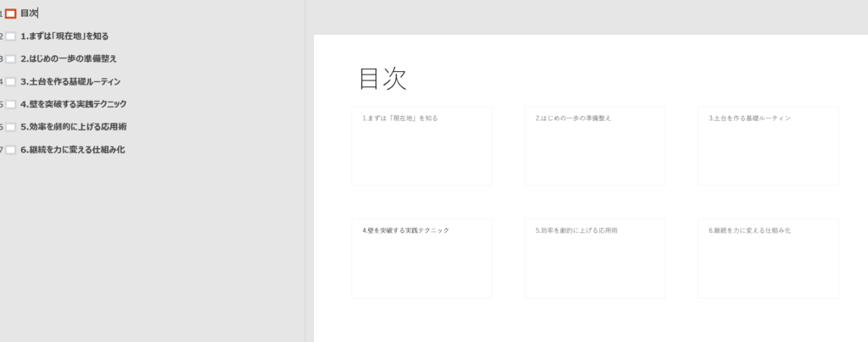The width and height of the screenshot is (868, 342).
Task: Open outline entry 1.まずは「現在地」を知る
Action: [64, 36]
